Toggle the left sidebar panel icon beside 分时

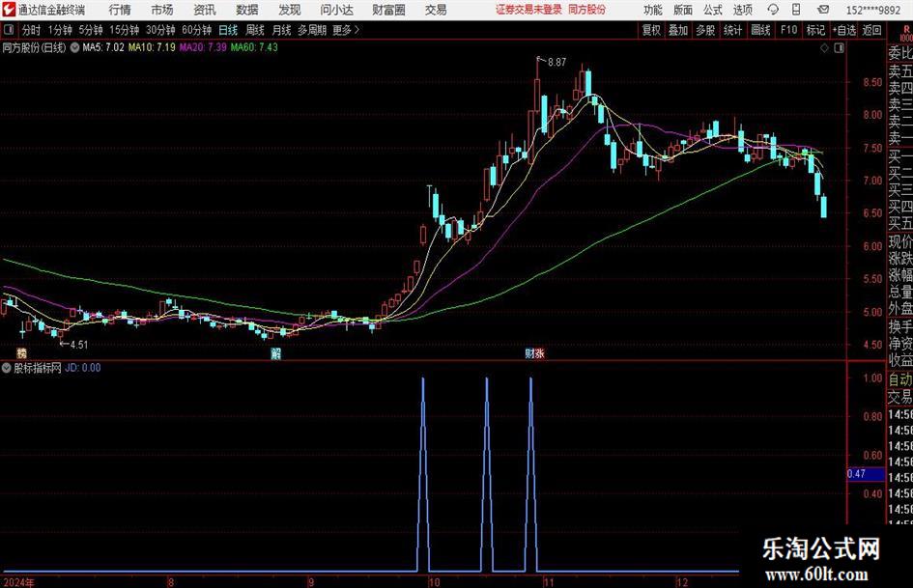coord(9,30)
